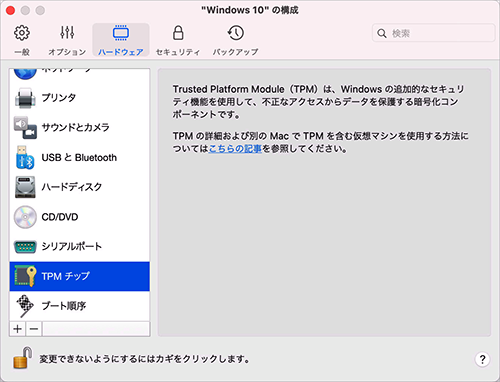Open the バックアップ clock tab
The width and height of the screenshot is (500, 382).
click(x=235, y=40)
